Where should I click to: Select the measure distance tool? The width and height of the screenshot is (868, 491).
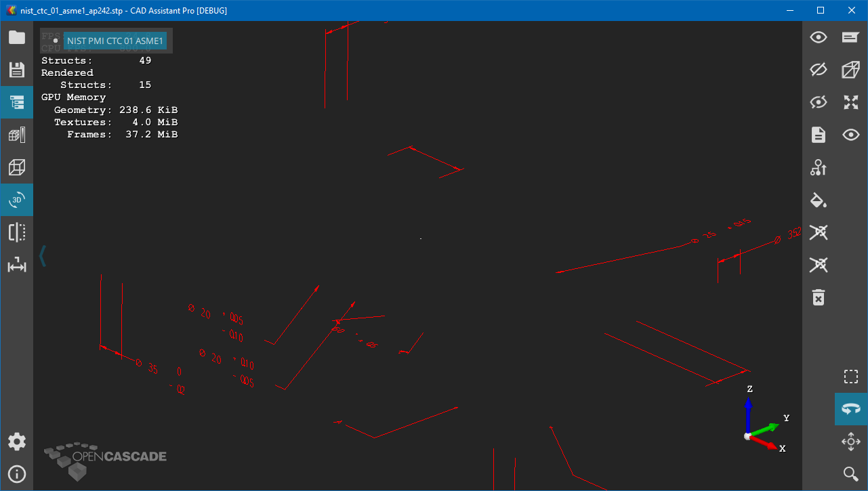coord(17,265)
